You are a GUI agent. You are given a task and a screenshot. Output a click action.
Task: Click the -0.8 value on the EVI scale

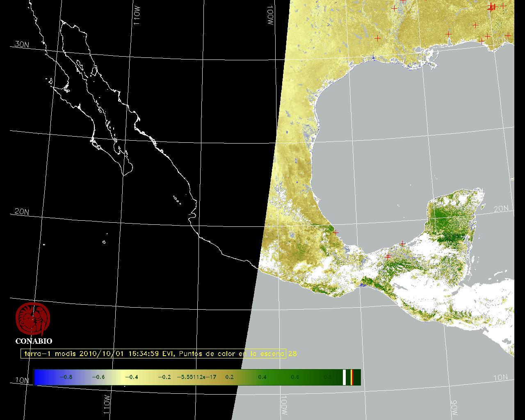(66, 377)
